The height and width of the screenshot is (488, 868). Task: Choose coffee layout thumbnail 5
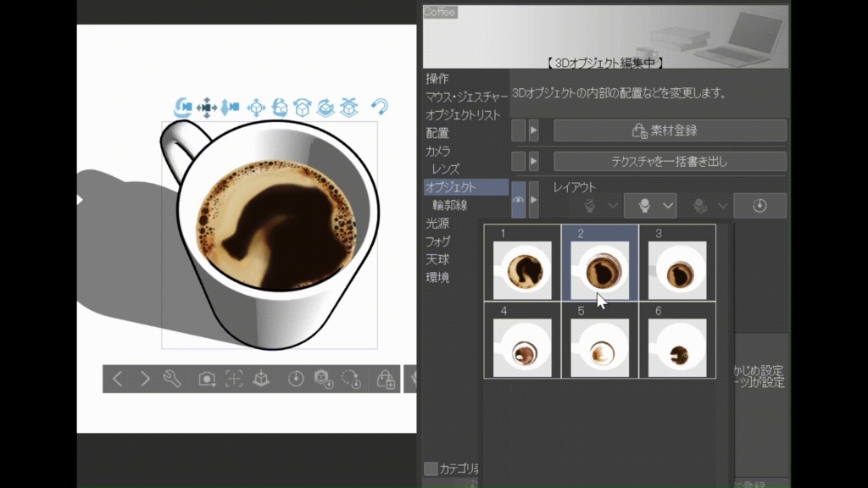[x=599, y=341]
